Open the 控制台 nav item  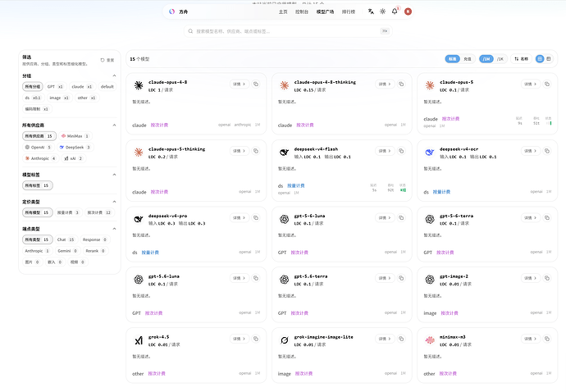pos(302,12)
